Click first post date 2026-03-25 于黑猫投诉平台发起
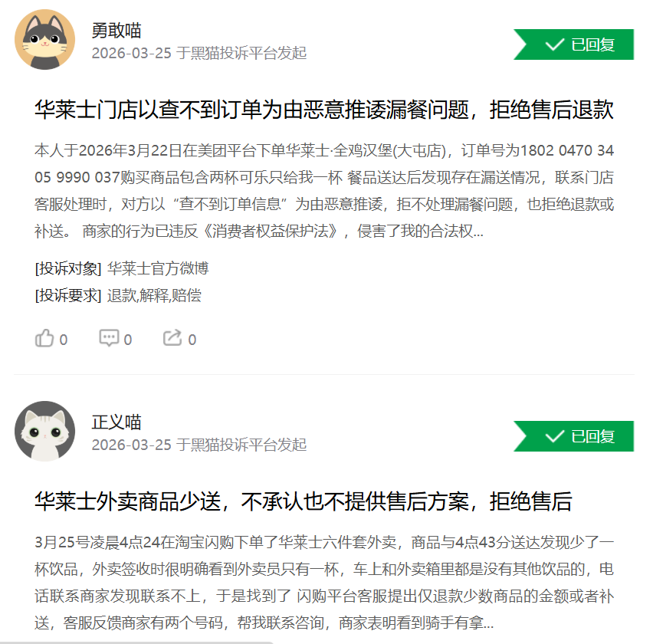 tap(199, 53)
